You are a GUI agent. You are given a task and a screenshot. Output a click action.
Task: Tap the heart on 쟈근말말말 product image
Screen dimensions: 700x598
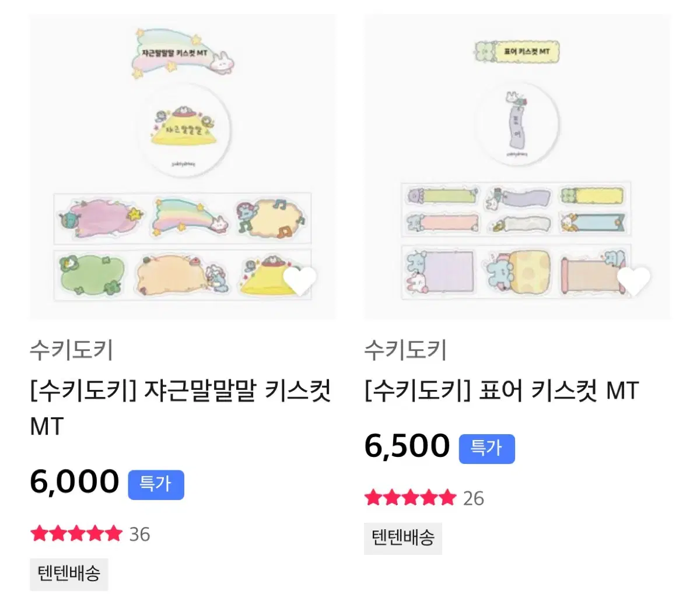point(300,282)
